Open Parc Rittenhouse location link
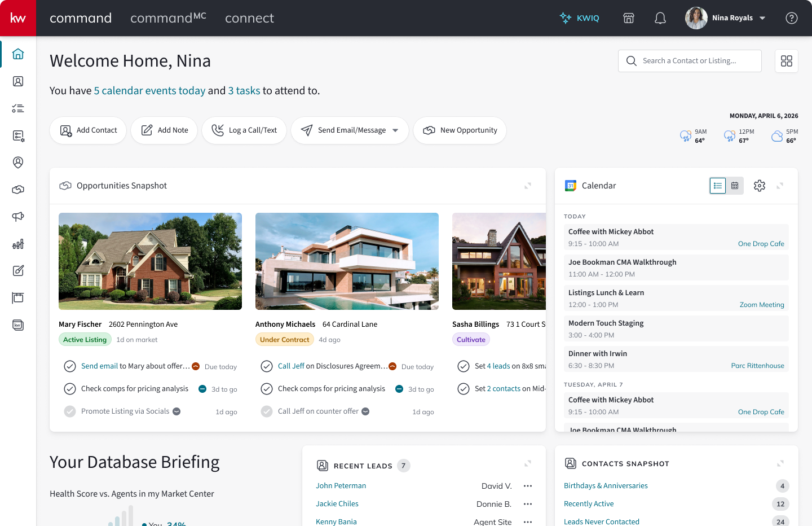 758,366
